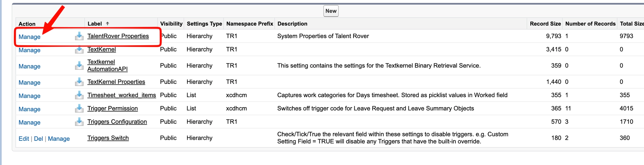Screen dimensions: 644x165
Task: Choose Edit for Triggers Switch
Action: [x=24, y=139]
